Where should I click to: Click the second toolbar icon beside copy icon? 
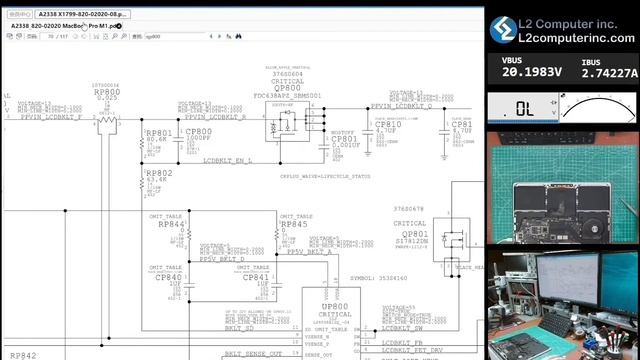tap(19, 36)
